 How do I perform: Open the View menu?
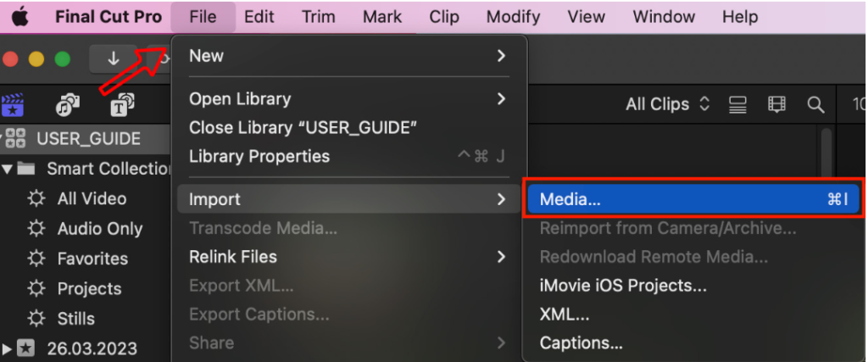coord(587,17)
